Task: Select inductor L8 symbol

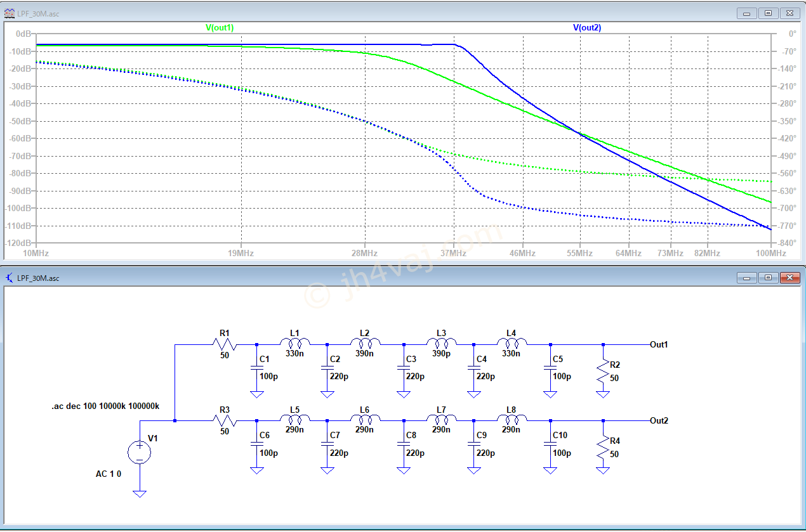Action: pyautogui.click(x=512, y=420)
